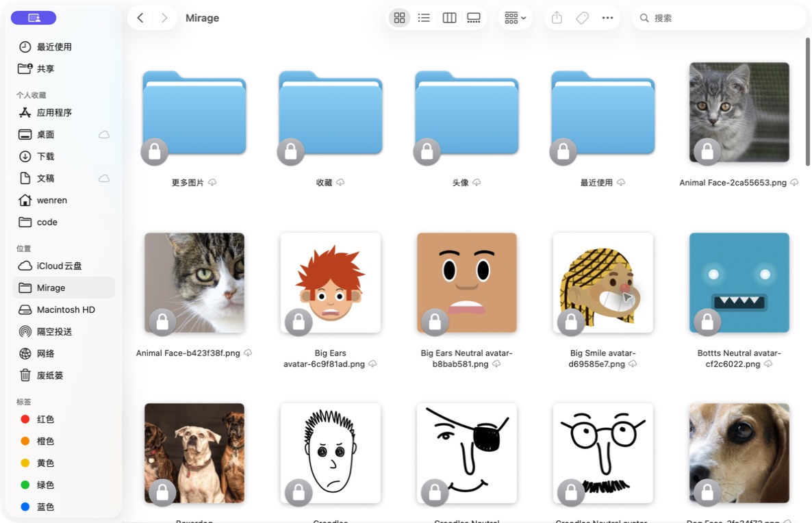Open 最近使用 in the sidebar

pyautogui.click(x=63, y=47)
